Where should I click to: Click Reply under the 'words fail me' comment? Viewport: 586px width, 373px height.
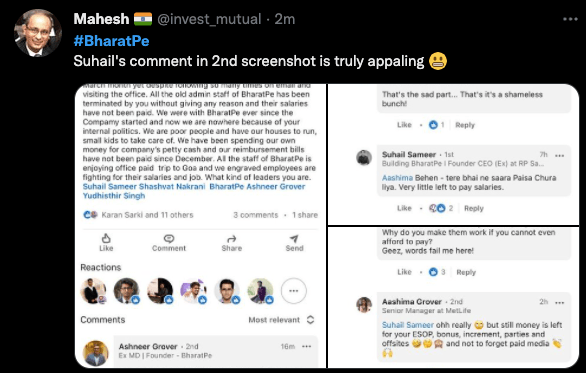(466, 272)
